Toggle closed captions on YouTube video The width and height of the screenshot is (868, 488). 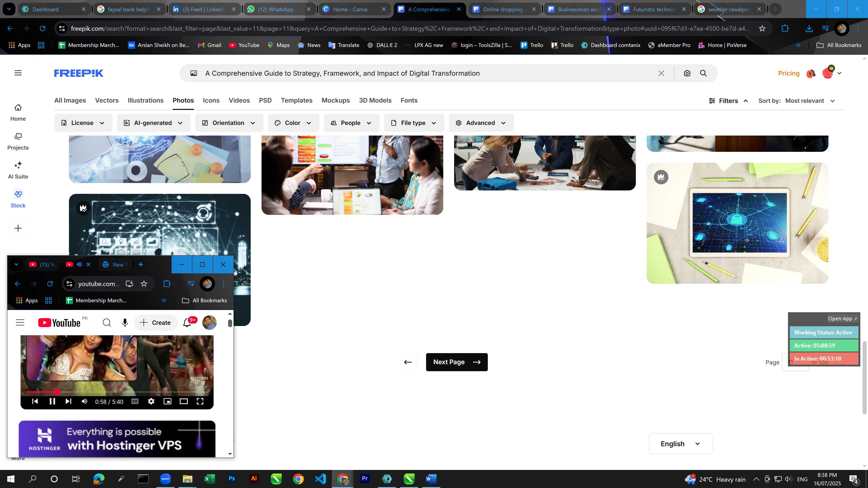coord(135,401)
